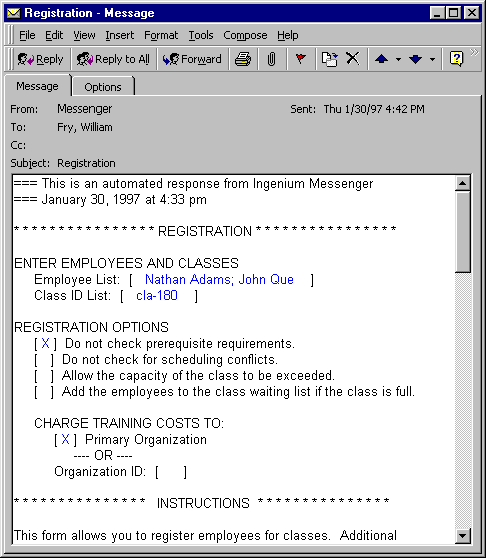The image size is (486, 558).
Task: Close the Registration message window
Action: pyautogui.click(x=472, y=13)
